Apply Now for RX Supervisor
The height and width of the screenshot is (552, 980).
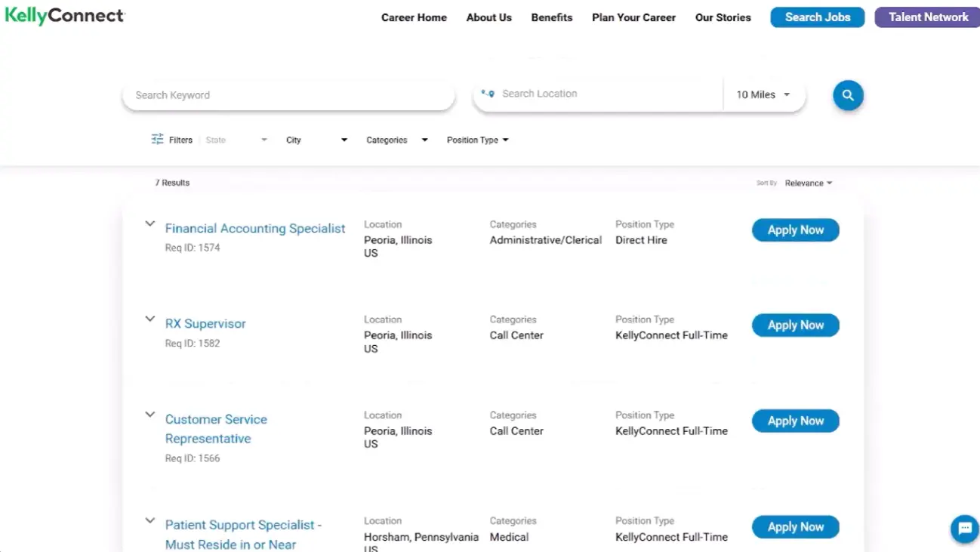point(796,325)
